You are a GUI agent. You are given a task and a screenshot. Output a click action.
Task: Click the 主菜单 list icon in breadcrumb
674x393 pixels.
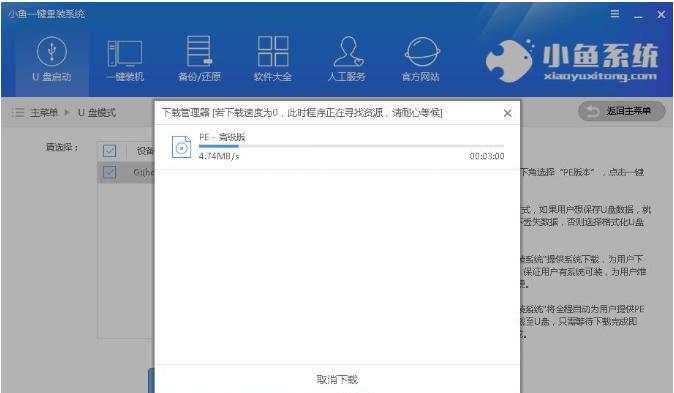[x=18, y=113]
